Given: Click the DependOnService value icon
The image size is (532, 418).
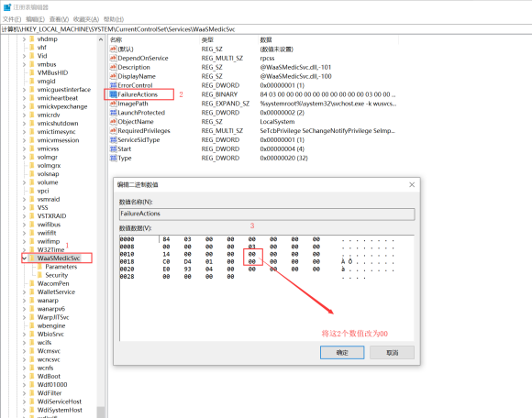Looking at the screenshot, I should pos(113,58).
